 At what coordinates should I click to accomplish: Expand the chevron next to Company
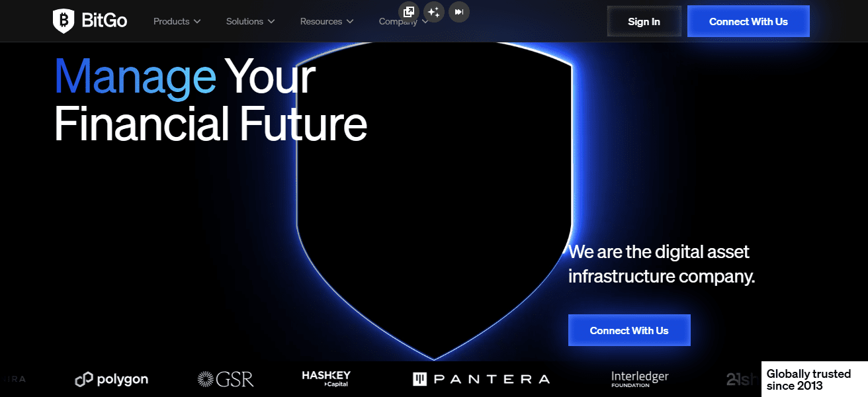425,22
